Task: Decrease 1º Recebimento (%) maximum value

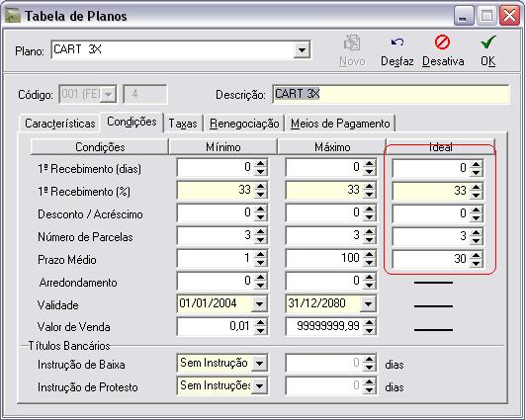Action: point(369,194)
